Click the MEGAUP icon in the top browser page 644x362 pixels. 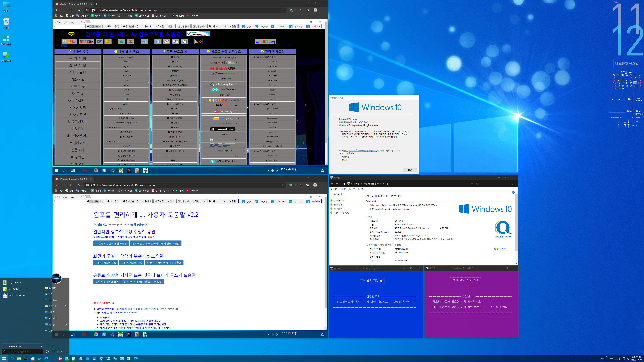86,42
